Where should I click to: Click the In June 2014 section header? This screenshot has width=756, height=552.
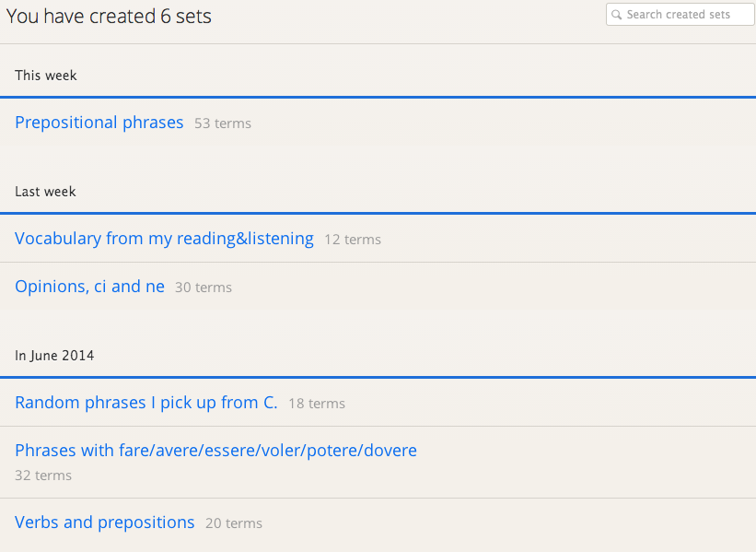pos(54,355)
